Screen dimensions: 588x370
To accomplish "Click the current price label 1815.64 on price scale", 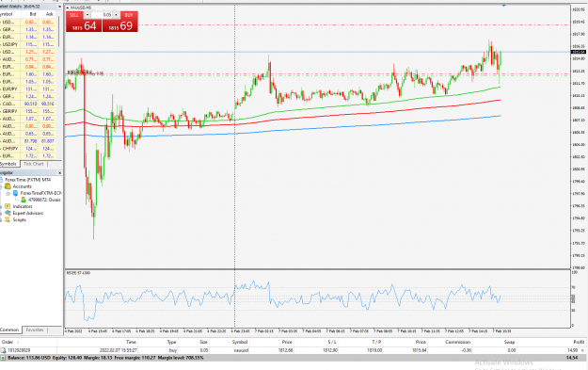I will click(x=579, y=52).
